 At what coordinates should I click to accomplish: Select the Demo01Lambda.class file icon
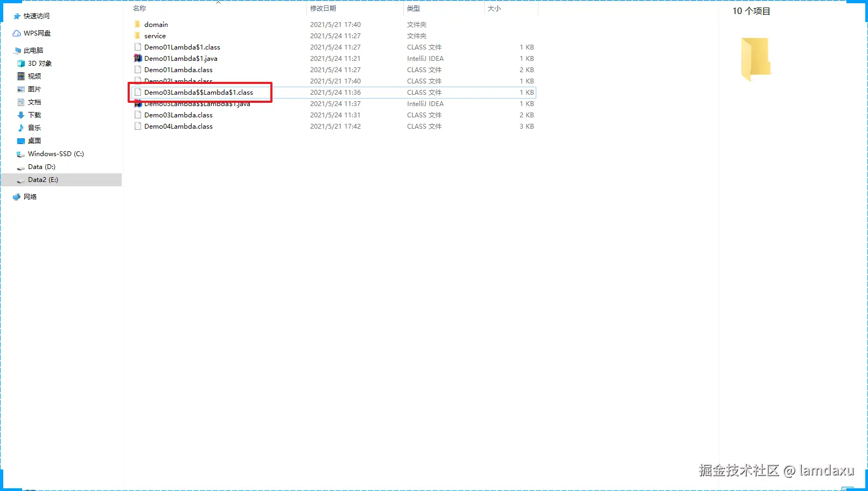pos(138,69)
